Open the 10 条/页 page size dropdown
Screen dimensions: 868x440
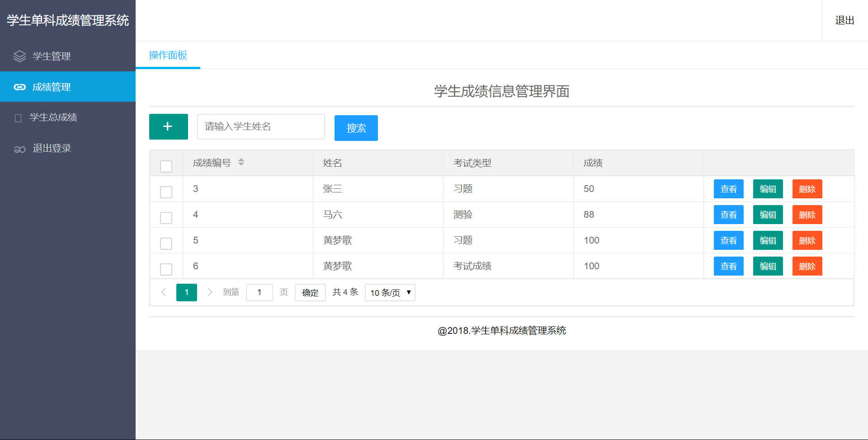[x=390, y=292]
